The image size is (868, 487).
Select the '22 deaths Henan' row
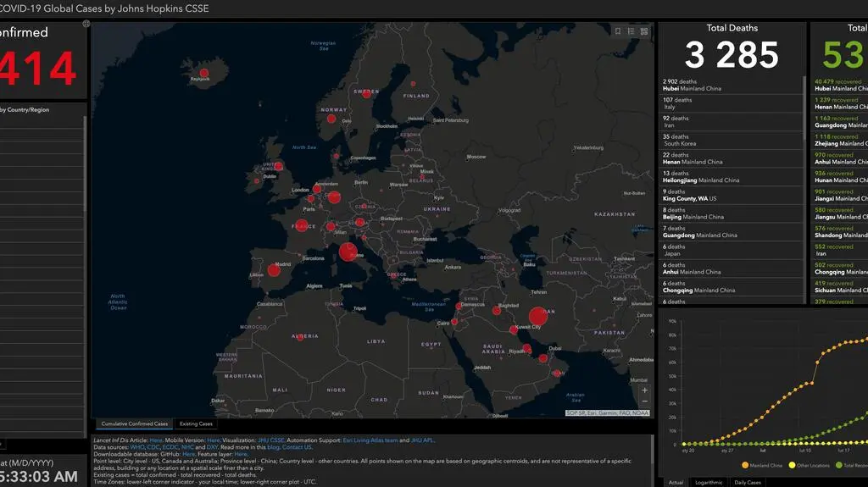click(x=731, y=158)
